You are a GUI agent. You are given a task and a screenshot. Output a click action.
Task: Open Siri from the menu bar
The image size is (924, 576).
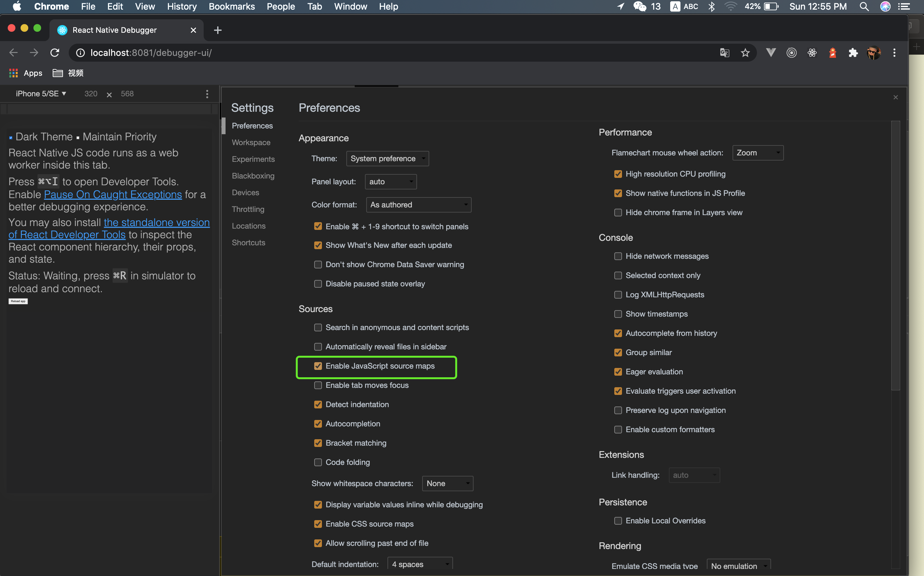pyautogui.click(x=885, y=6)
